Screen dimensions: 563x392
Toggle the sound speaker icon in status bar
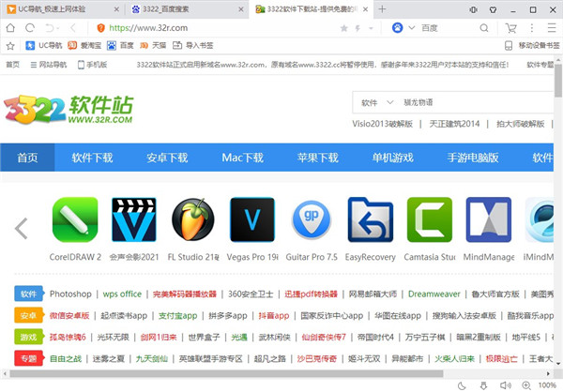coord(506,385)
